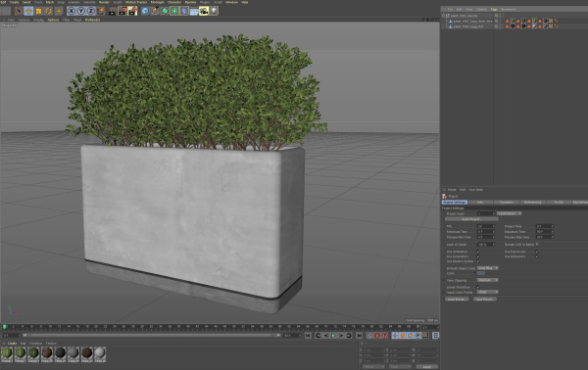Click the timeline preview range slider
The width and height of the screenshot is (588, 370).
coord(152,335)
